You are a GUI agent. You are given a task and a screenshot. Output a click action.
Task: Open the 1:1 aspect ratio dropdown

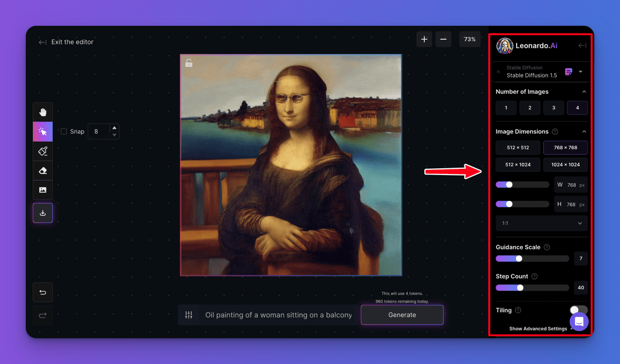tap(541, 224)
